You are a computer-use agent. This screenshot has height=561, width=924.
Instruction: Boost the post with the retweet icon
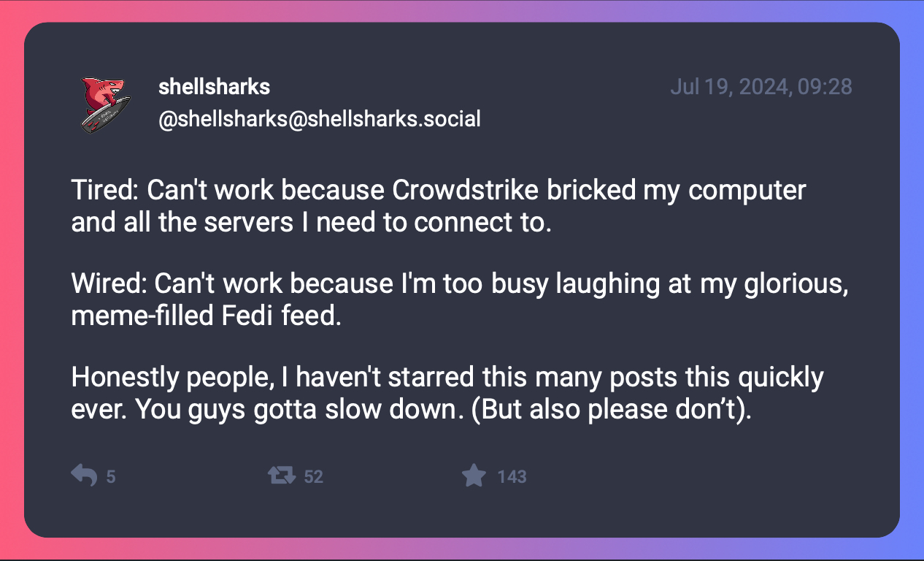point(282,476)
